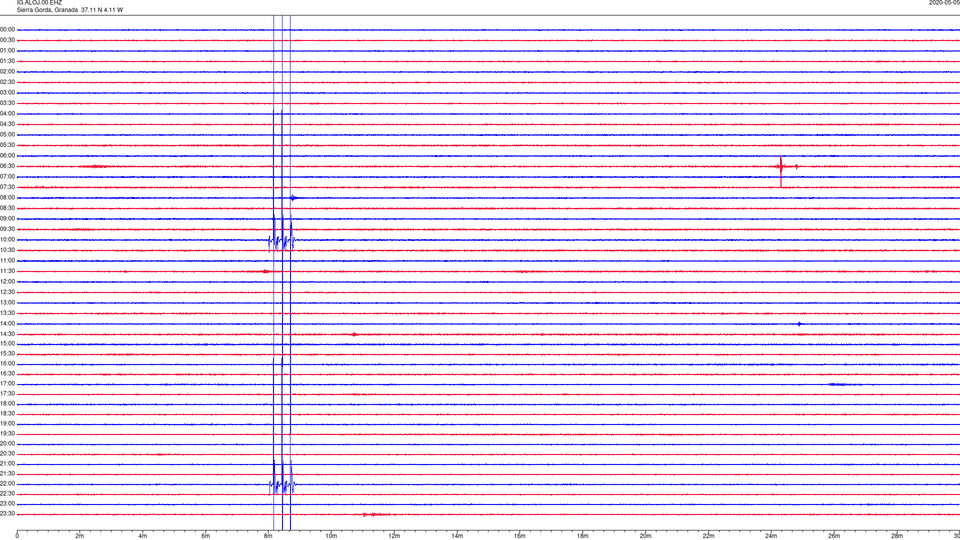Select the 13:00 trace time label

[x=7, y=302]
